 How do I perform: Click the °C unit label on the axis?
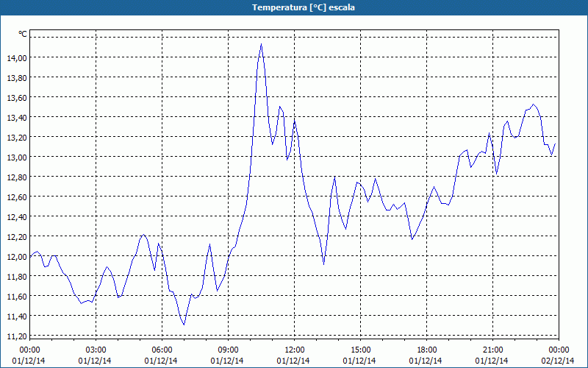[x=23, y=34]
